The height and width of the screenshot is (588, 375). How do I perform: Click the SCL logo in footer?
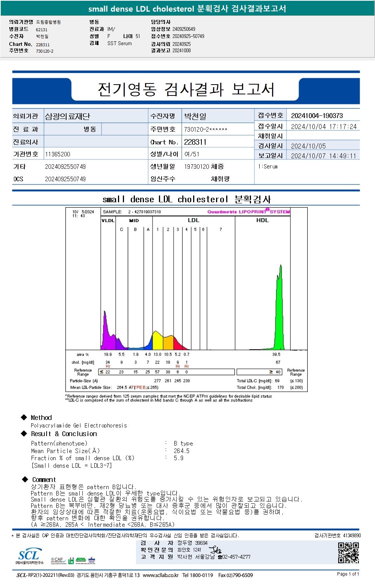(x=29, y=556)
